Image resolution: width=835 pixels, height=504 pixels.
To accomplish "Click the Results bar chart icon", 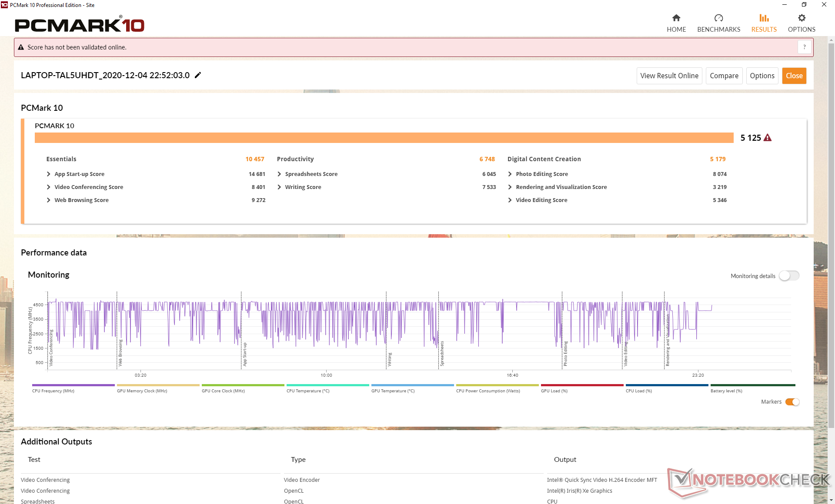I will click(x=764, y=18).
